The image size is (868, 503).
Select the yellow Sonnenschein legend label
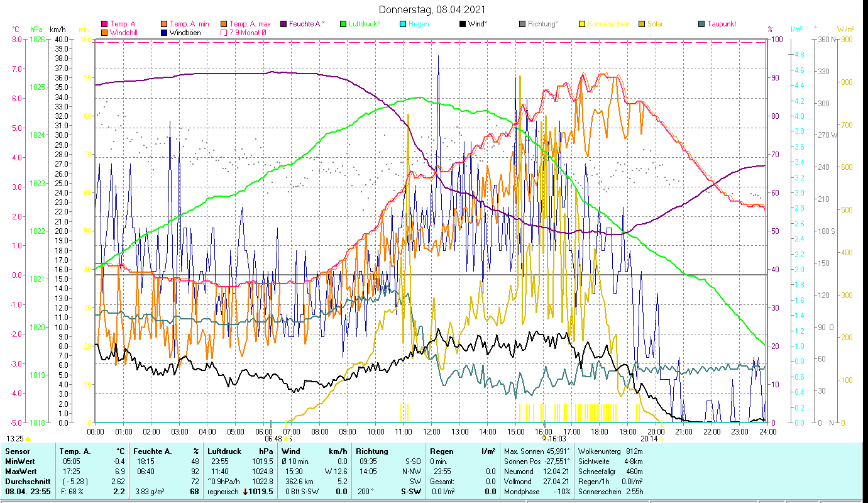click(610, 24)
